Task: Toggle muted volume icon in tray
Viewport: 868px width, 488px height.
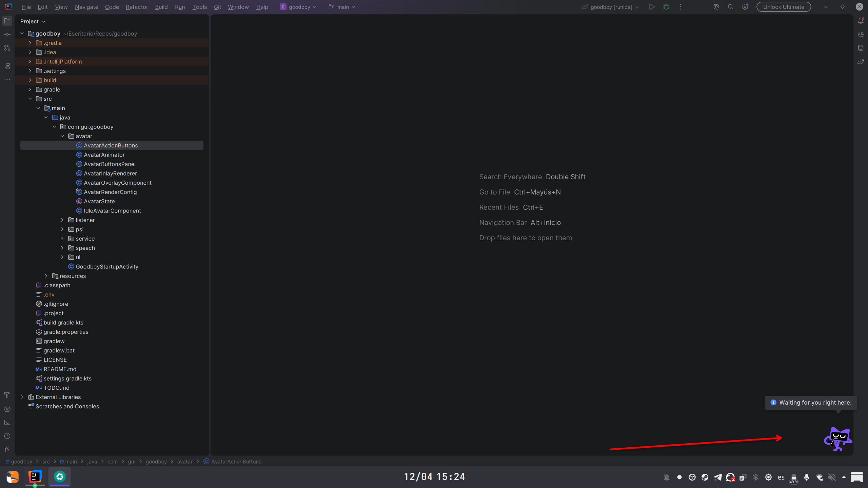Action: (832, 477)
